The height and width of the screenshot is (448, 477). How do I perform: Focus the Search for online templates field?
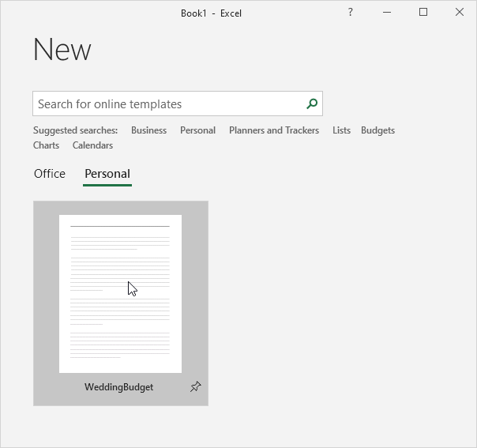(167, 104)
